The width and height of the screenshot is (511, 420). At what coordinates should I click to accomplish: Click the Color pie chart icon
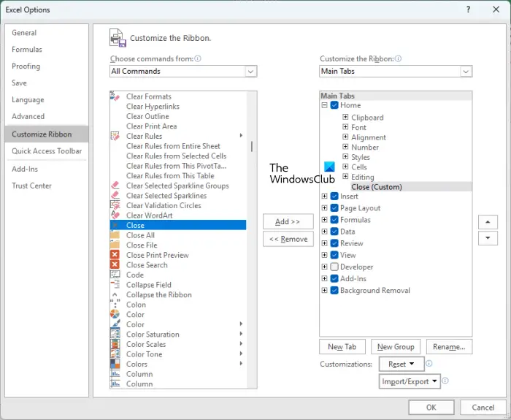pos(115,314)
